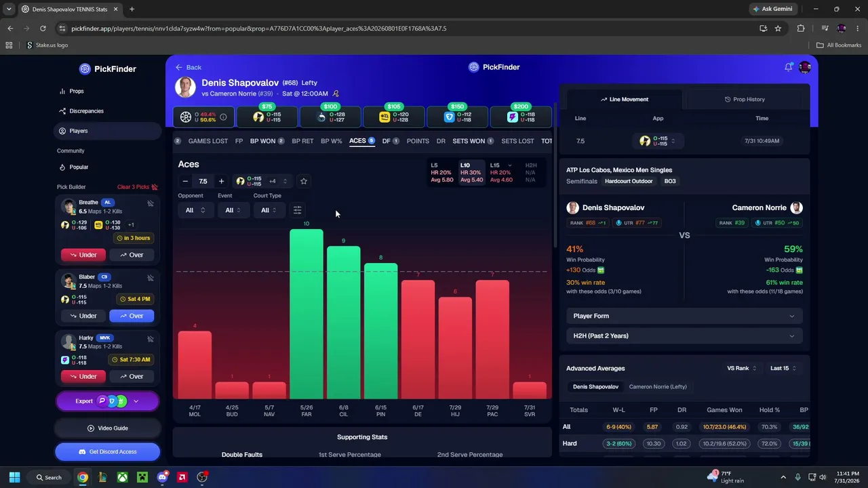Open the Last 15 dropdown
This screenshot has height=488, width=868.
point(783,368)
